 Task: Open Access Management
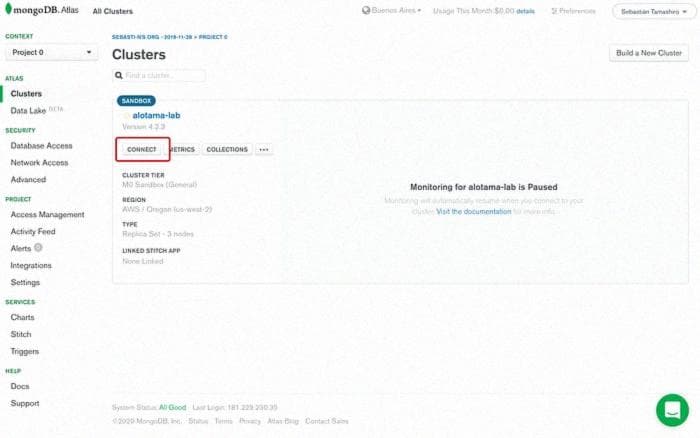click(47, 214)
